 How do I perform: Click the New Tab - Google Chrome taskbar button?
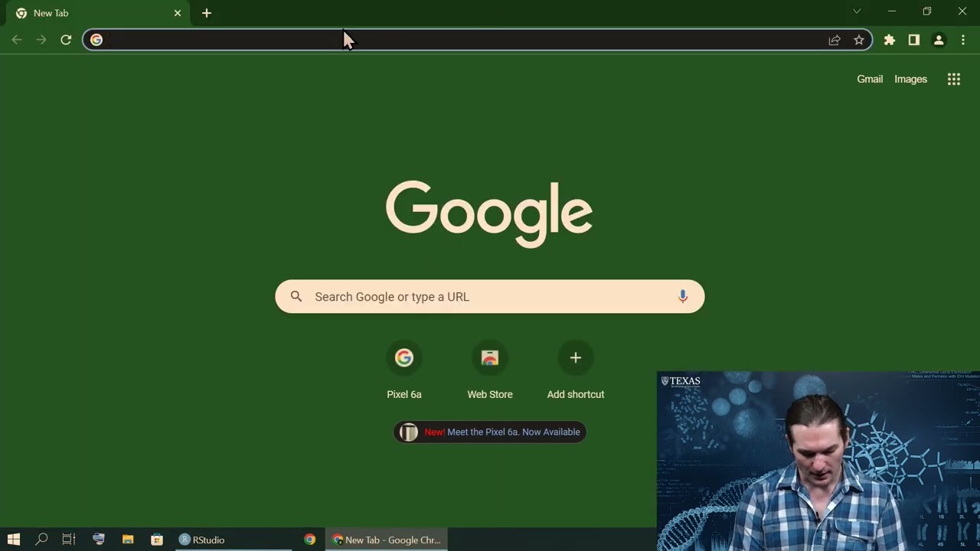tap(387, 540)
